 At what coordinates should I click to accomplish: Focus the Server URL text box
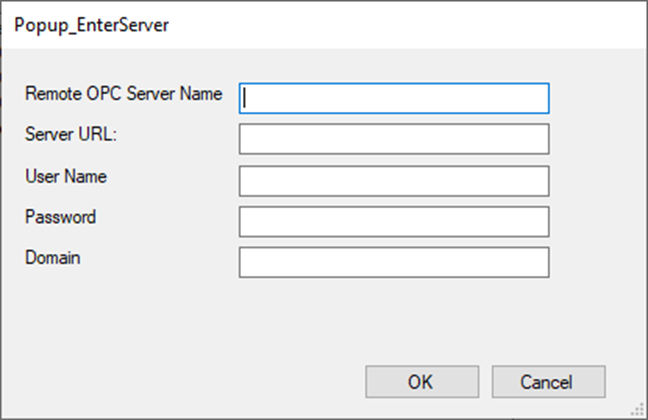tap(394, 139)
